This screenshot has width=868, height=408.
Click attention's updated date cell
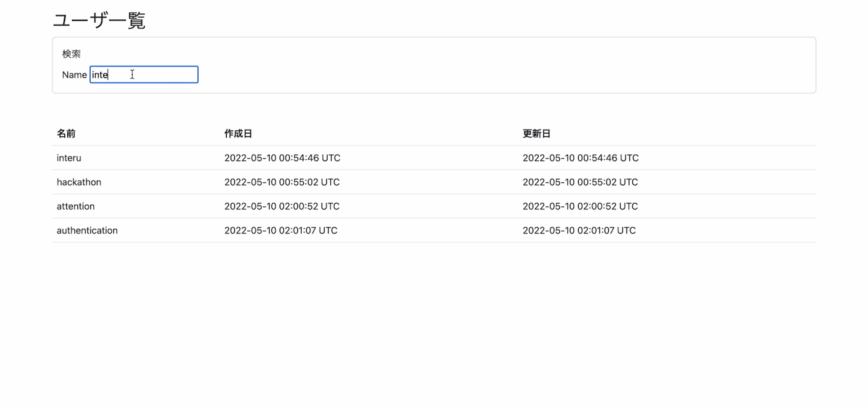(x=580, y=206)
